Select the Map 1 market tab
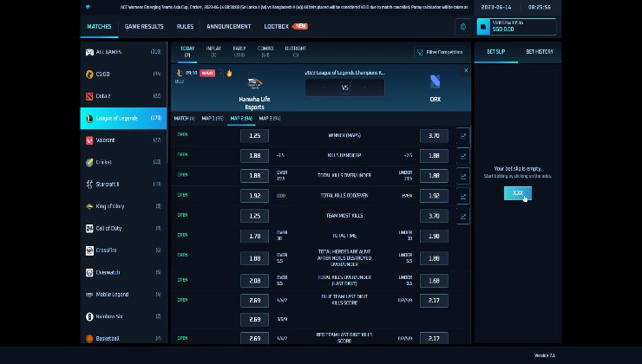Screen dimensions: 642x364 (212, 118)
